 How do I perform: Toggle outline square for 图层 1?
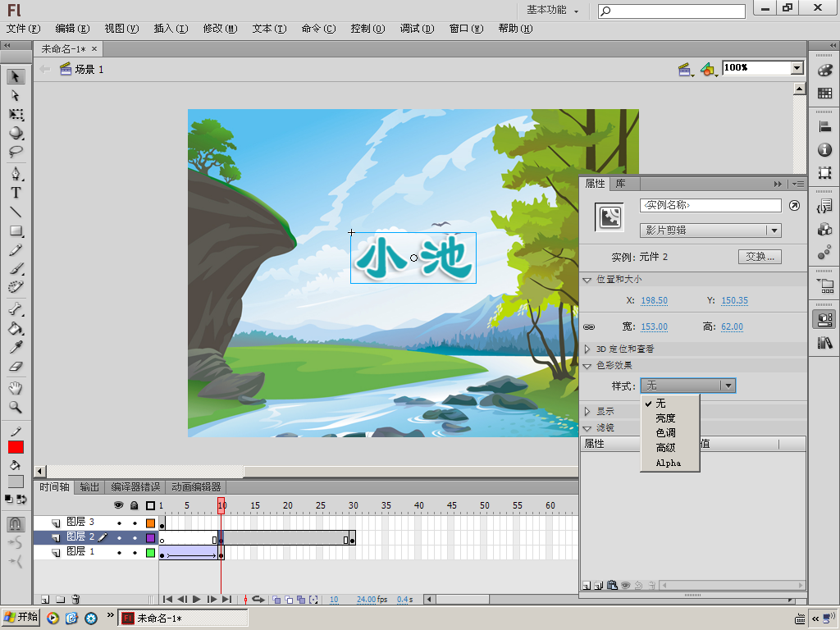coord(151,552)
